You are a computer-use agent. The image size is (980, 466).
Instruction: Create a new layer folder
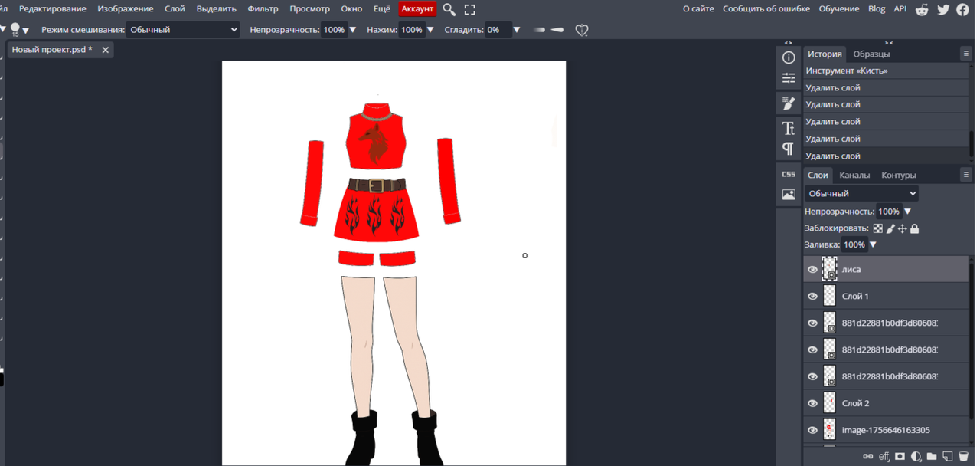(932, 456)
